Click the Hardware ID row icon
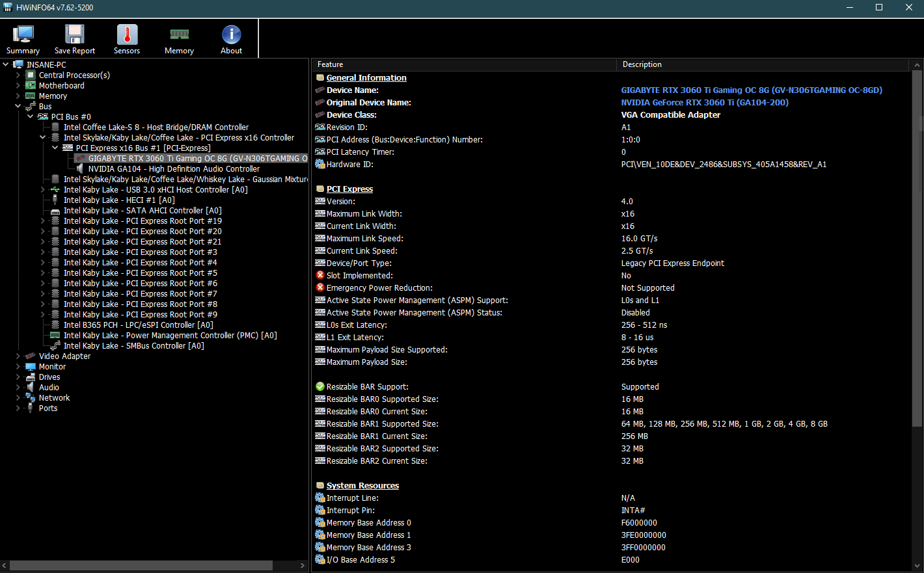 pos(320,164)
